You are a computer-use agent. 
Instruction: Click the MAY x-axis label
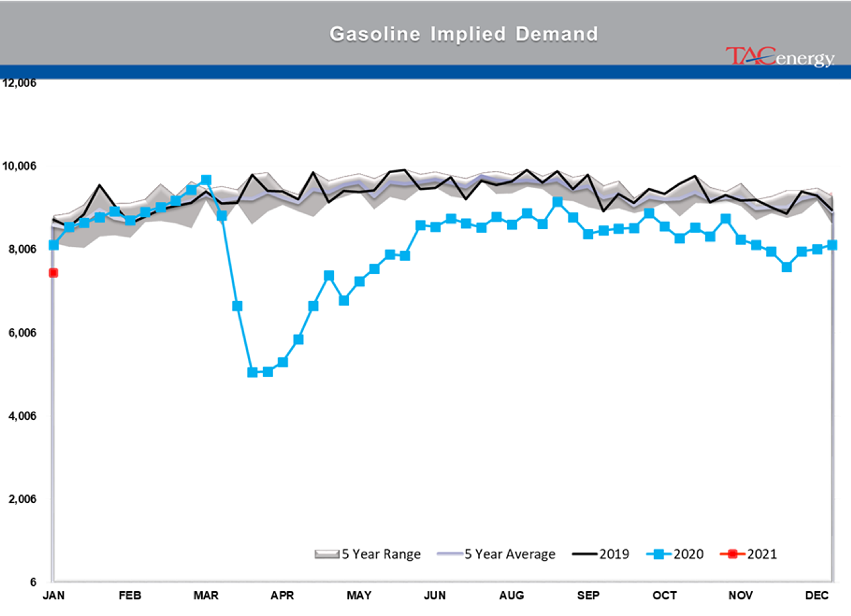(359, 595)
